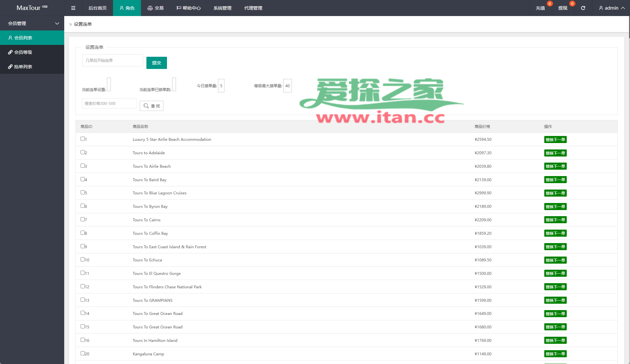The height and width of the screenshot is (364, 630).
Task: Click the MaxTour logo
Action: pyautogui.click(x=32, y=8)
